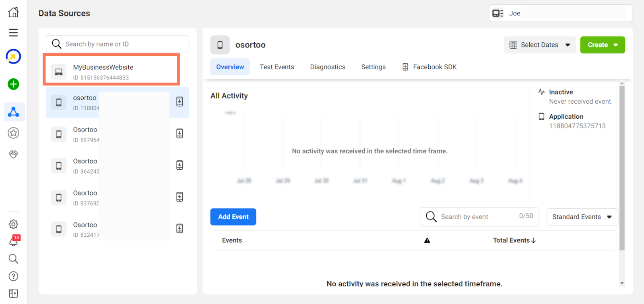
Task: Open the Data Sources triangle icon
Action: click(14, 112)
